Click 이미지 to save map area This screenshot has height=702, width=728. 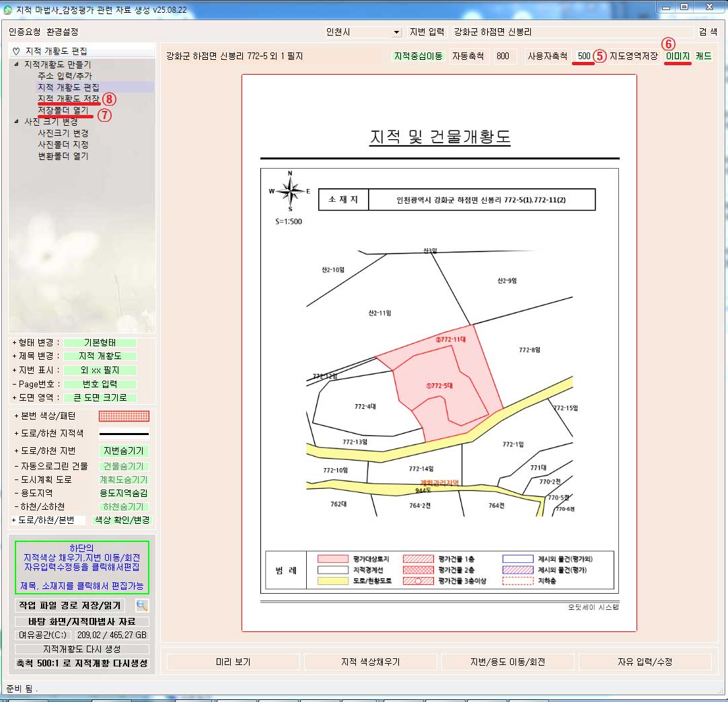click(678, 56)
